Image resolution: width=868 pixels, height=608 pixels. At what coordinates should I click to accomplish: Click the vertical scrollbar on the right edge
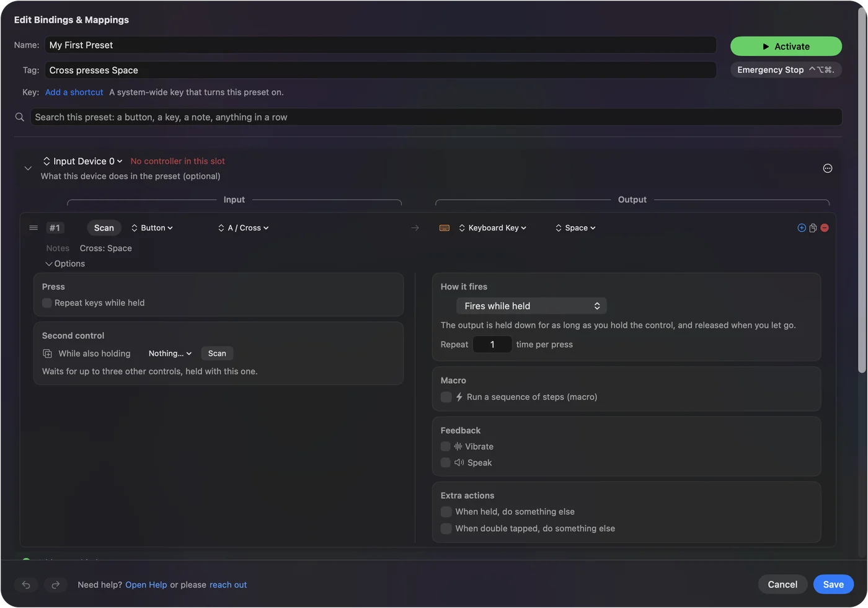(862, 189)
